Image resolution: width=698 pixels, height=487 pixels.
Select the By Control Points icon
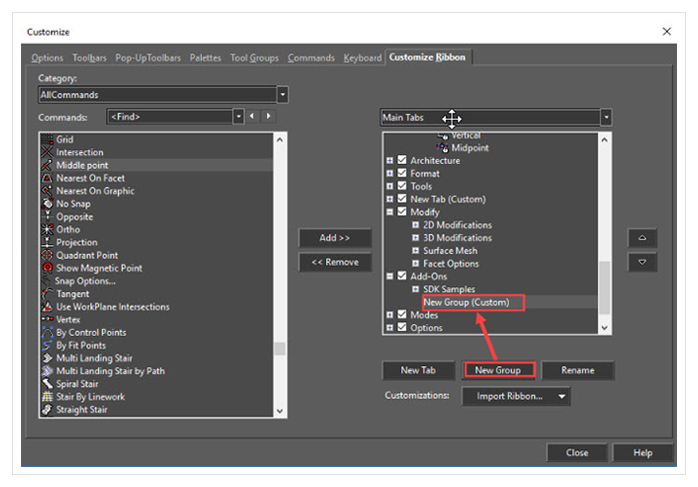coord(47,333)
